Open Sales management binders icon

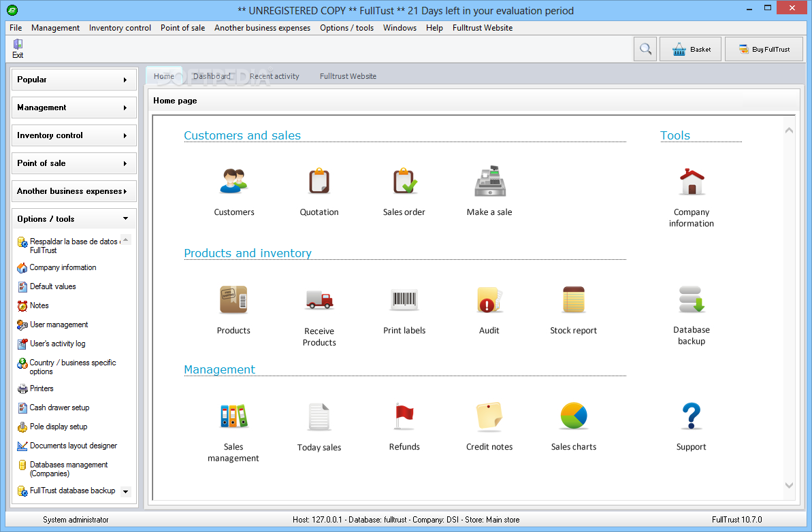pyautogui.click(x=233, y=416)
